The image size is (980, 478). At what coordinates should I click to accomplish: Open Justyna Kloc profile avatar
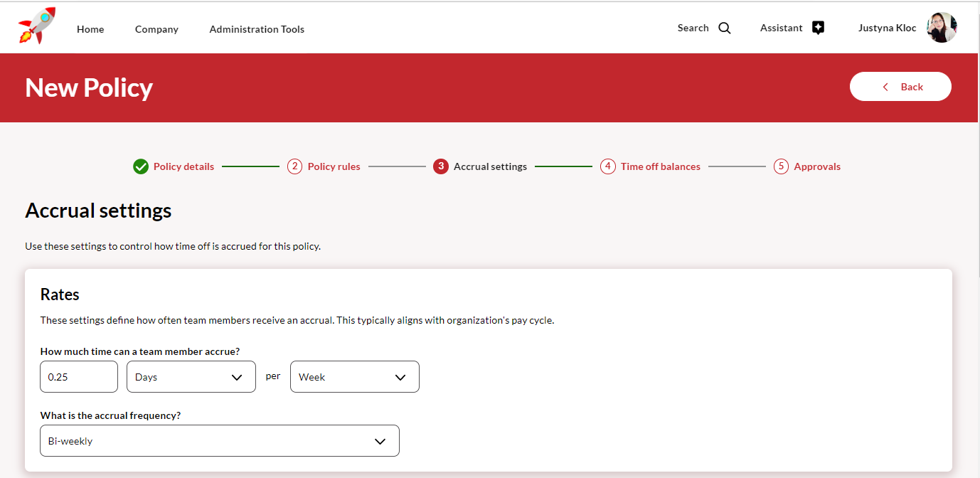coord(942,28)
